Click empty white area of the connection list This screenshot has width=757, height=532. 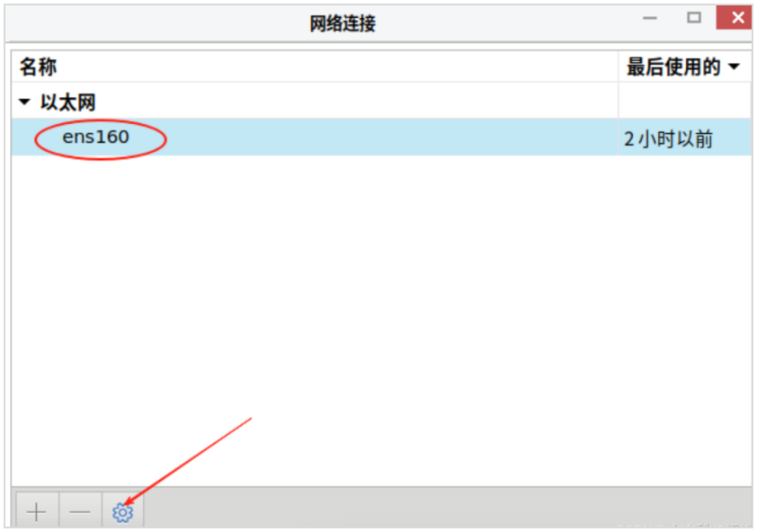[381, 319]
